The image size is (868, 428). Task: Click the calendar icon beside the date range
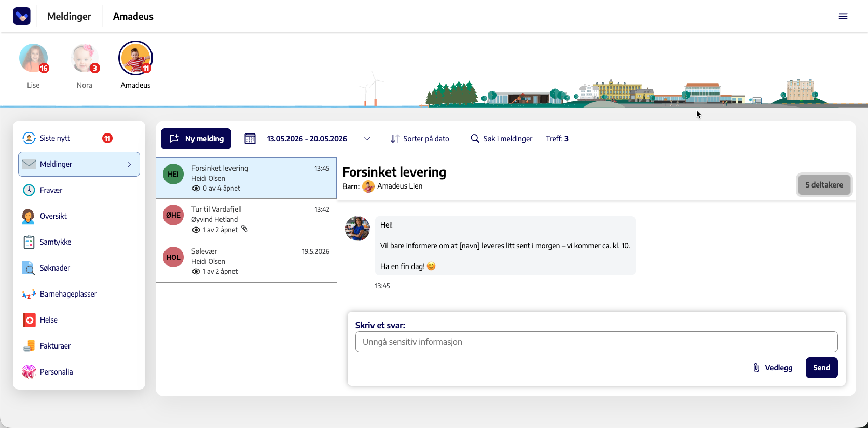pyautogui.click(x=250, y=139)
